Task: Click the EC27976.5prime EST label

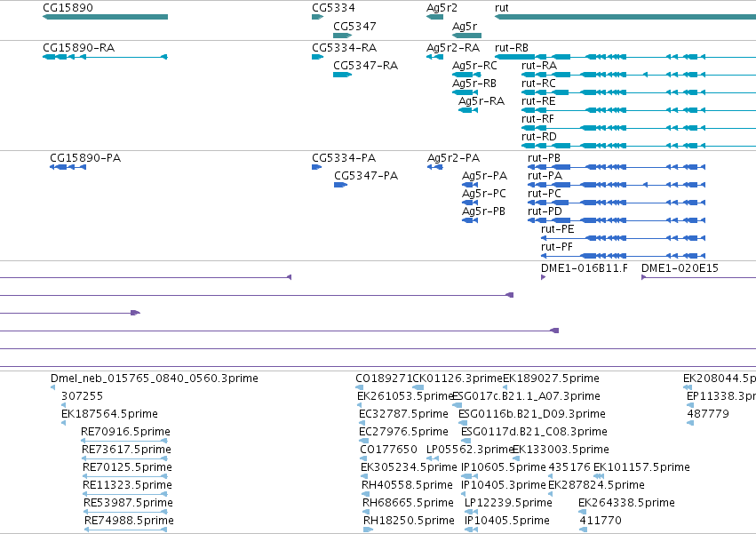Action: click(x=403, y=432)
